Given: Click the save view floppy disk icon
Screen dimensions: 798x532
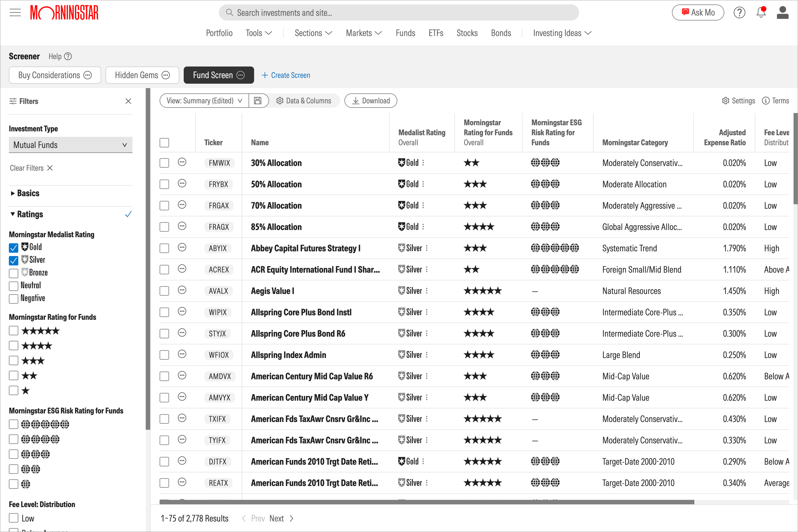Looking at the screenshot, I should tap(257, 101).
